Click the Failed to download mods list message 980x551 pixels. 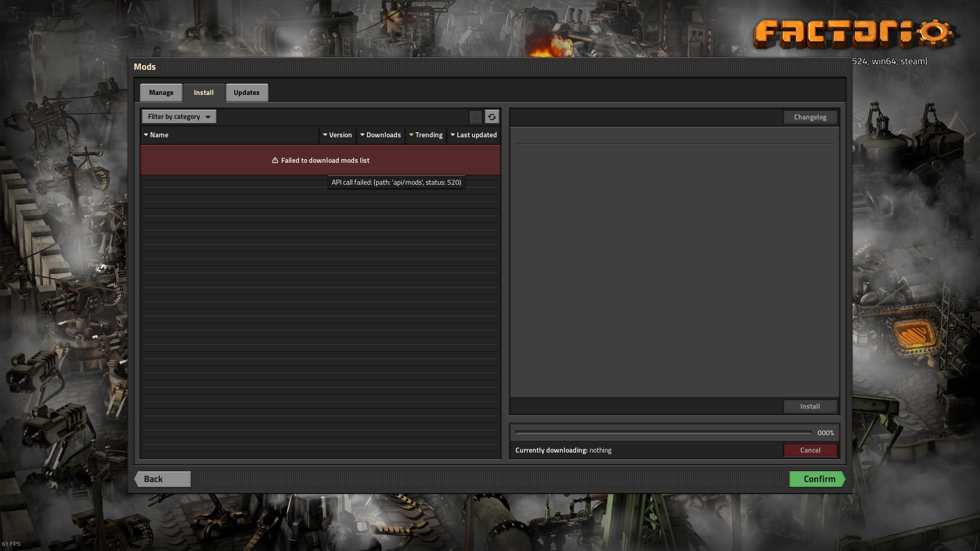coord(321,160)
